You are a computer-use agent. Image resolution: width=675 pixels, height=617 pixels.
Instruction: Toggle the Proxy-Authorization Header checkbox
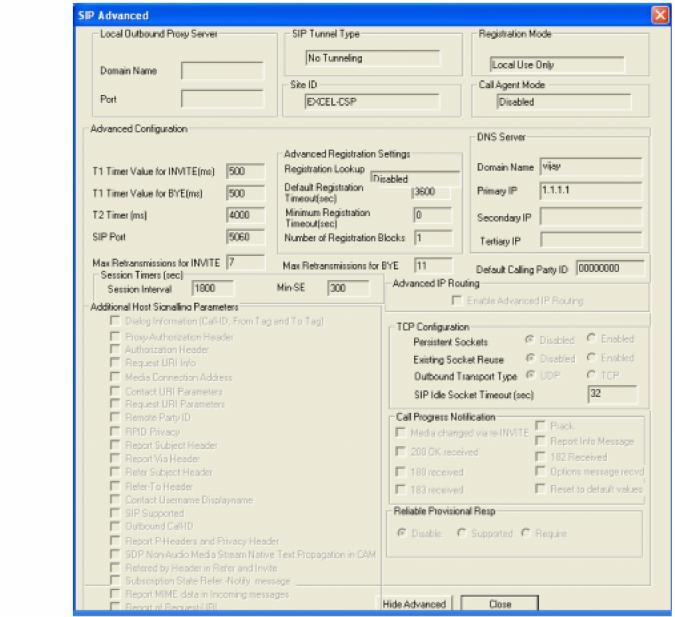(x=116, y=337)
